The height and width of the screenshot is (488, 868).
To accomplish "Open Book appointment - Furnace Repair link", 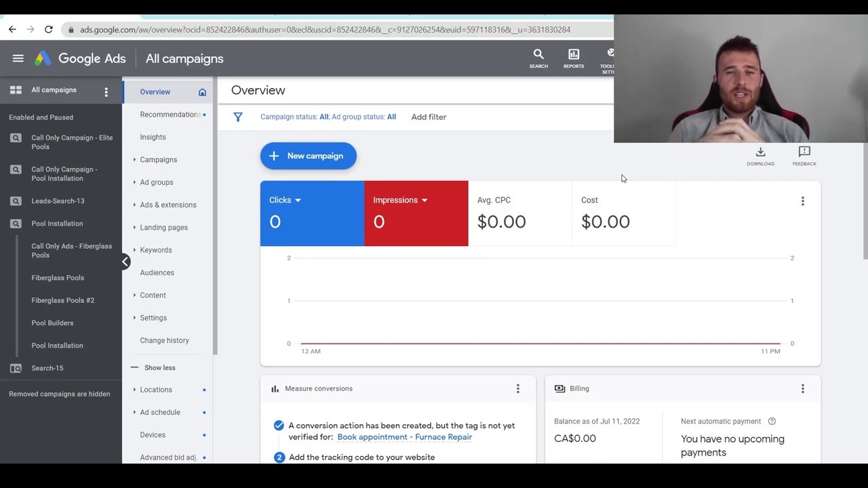I will (405, 437).
